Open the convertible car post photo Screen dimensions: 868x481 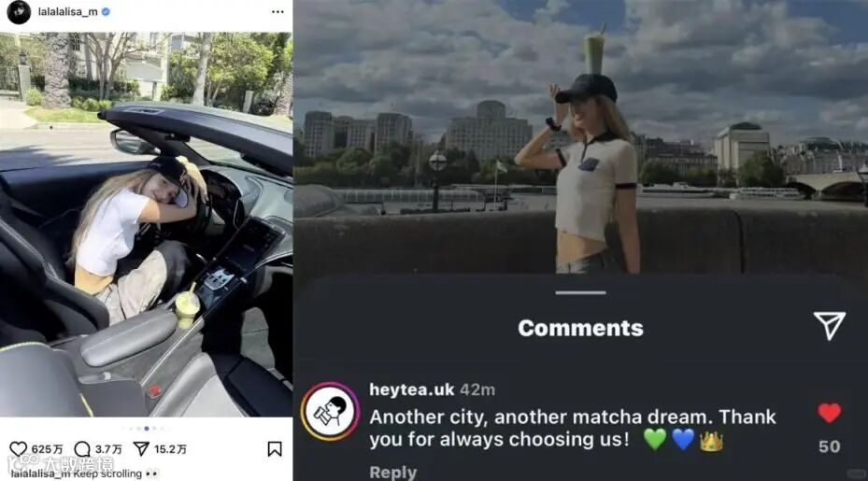click(x=146, y=224)
